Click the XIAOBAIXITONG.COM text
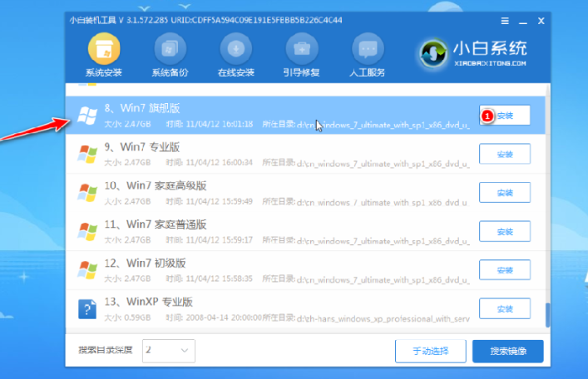Image resolution: width=588 pixels, height=379 pixels. click(x=490, y=63)
